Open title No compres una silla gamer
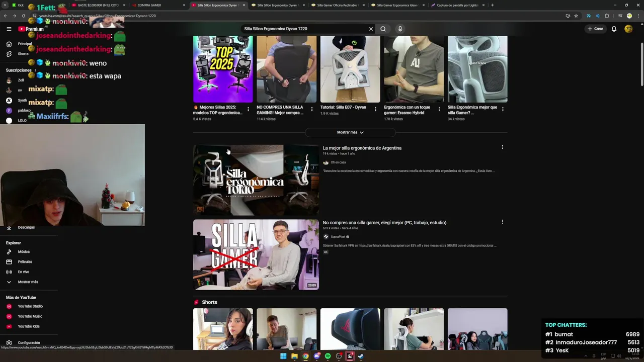The width and height of the screenshot is (644, 362). click(384, 222)
